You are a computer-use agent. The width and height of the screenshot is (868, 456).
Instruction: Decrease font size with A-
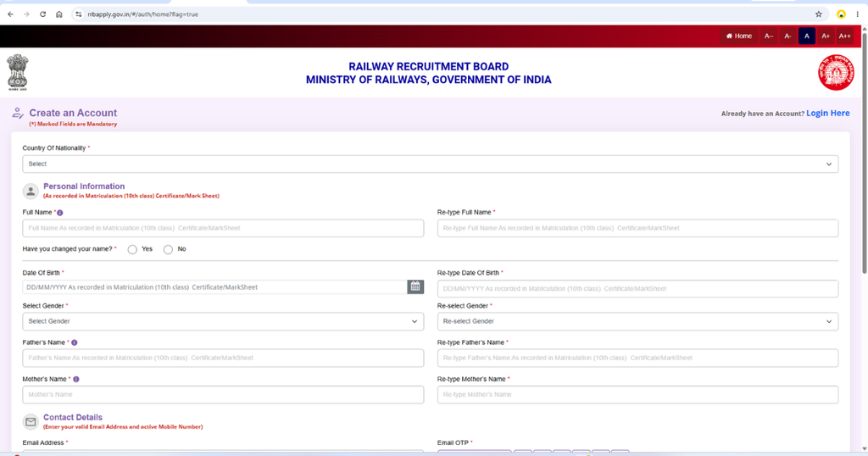787,36
